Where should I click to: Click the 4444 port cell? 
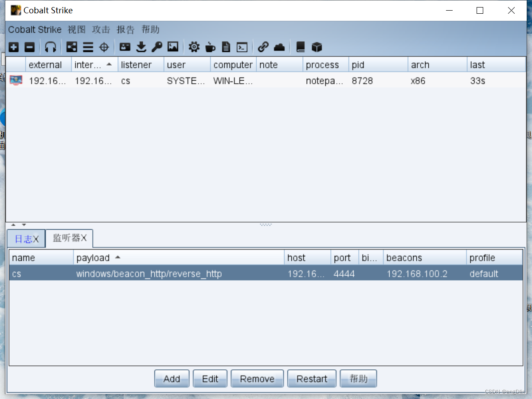click(x=344, y=274)
